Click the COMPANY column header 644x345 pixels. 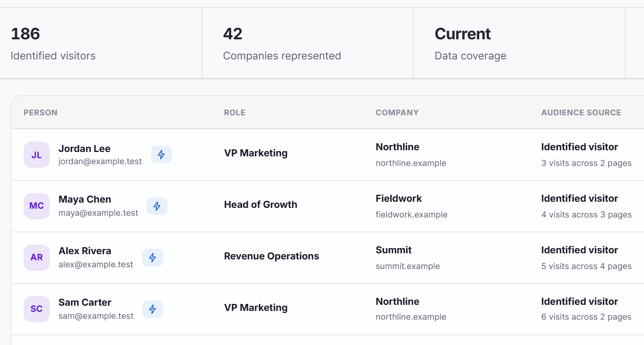[x=397, y=113]
